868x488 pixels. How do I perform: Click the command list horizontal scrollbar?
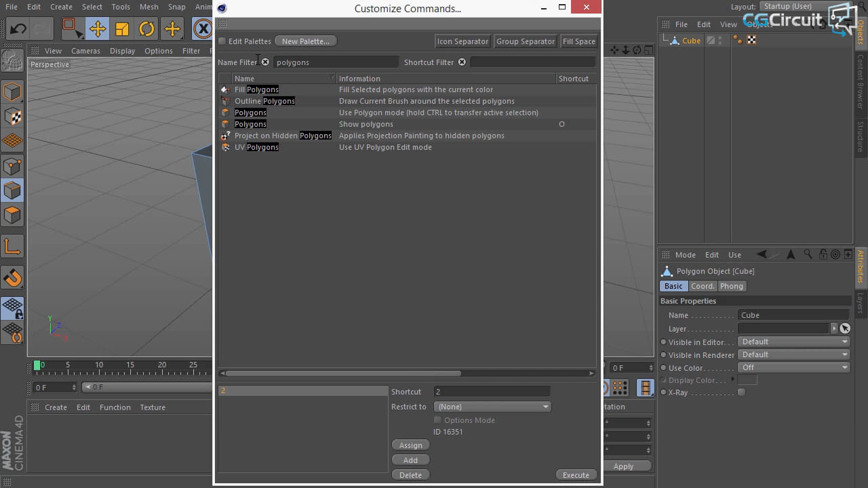point(342,373)
